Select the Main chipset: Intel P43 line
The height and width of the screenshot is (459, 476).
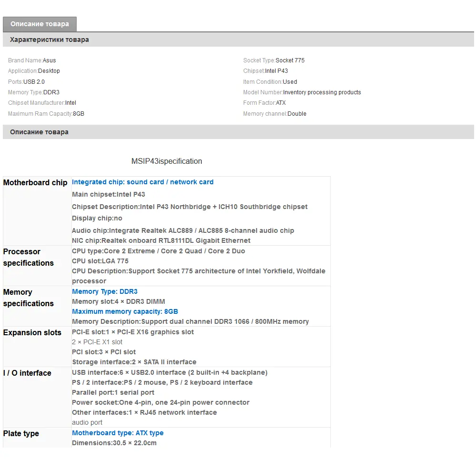[x=109, y=194]
